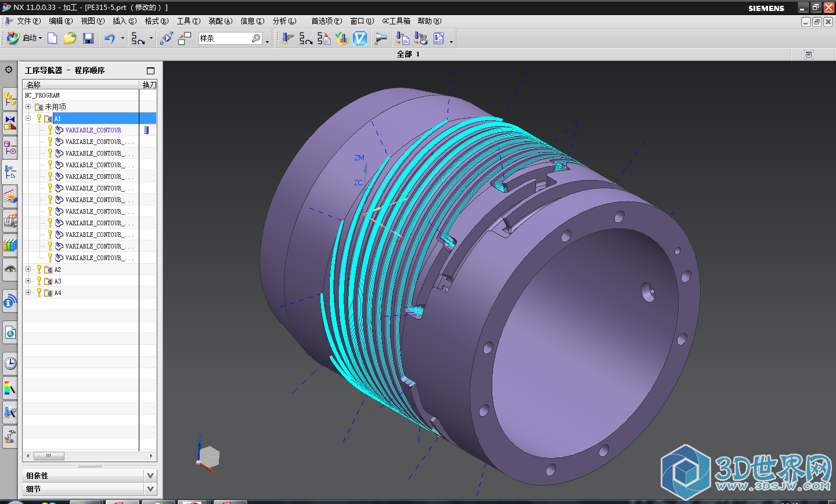The height and width of the screenshot is (504, 836).
Task: Click the output CLSF document icon
Action: click(439, 38)
